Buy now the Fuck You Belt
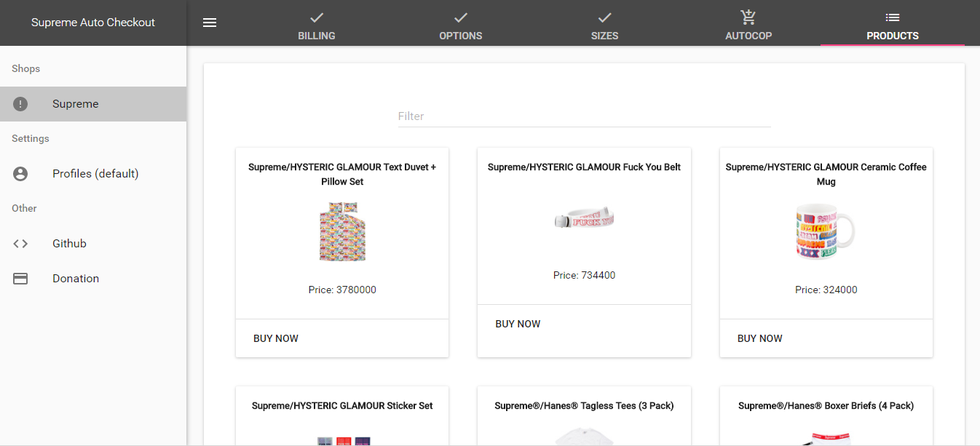This screenshot has height=446, width=980. (518, 324)
